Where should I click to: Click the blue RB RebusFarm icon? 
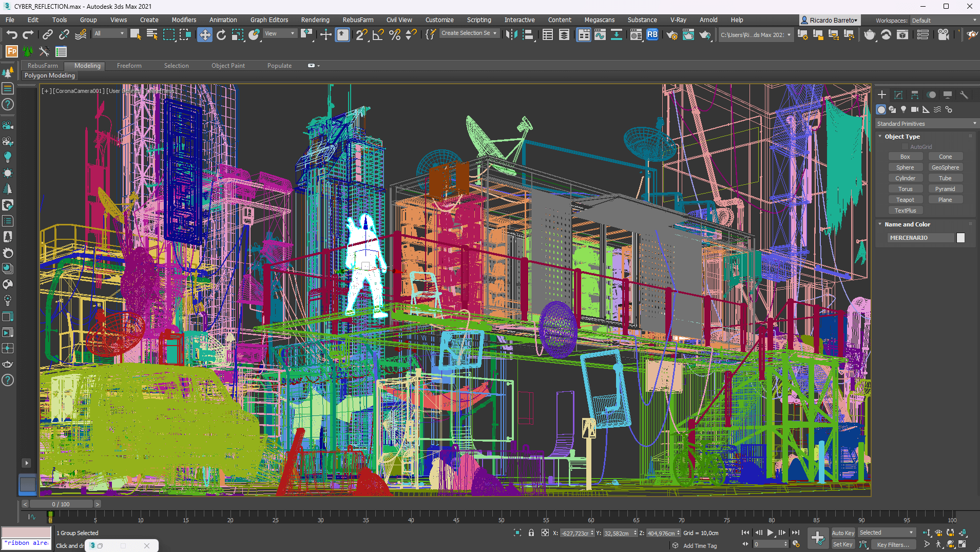[652, 34]
